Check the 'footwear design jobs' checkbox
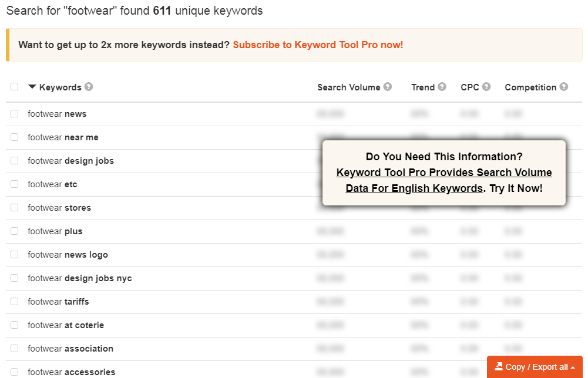This screenshot has width=588, height=378. [14, 160]
